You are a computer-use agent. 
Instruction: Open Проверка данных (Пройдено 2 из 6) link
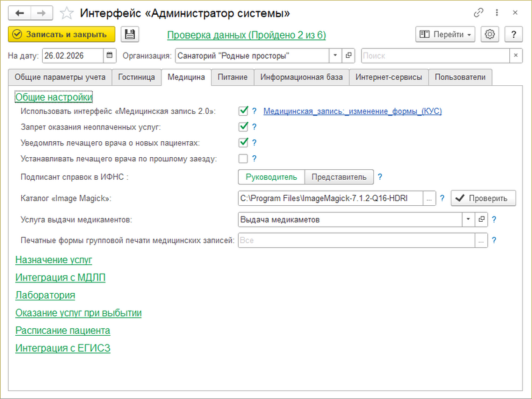point(246,35)
